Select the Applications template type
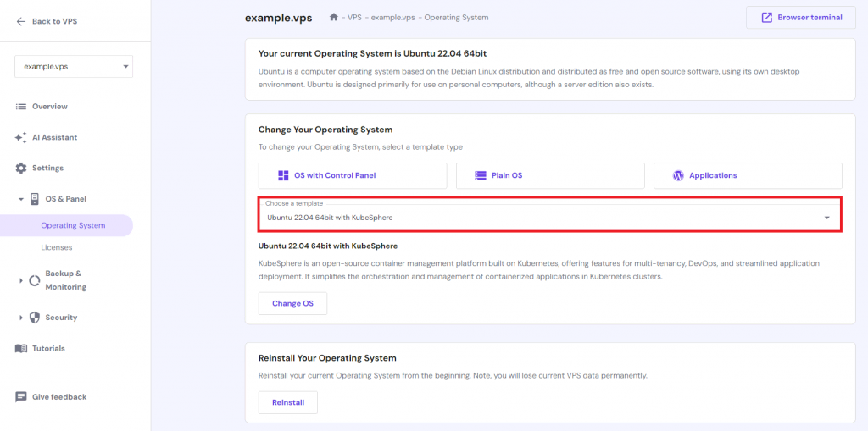 coord(748,175)
